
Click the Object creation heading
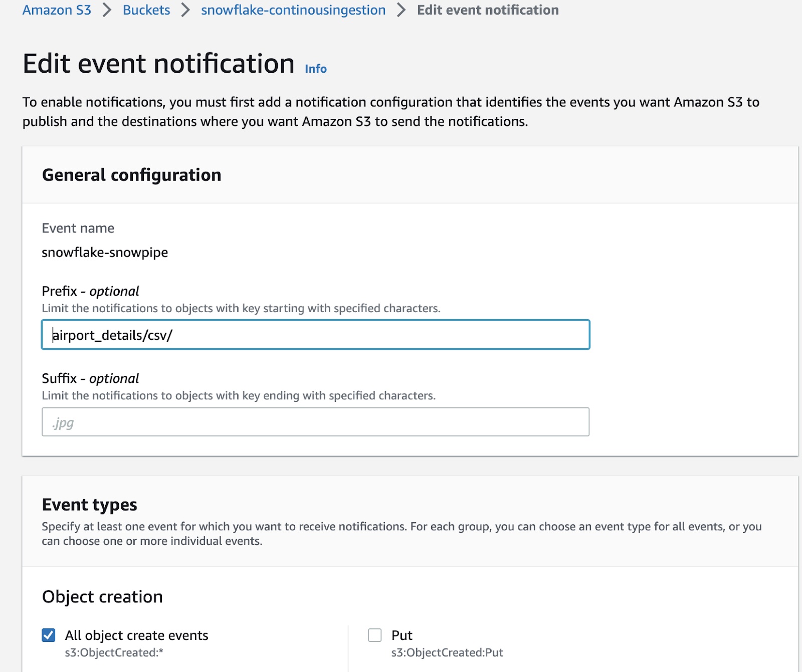coord(102,596)
